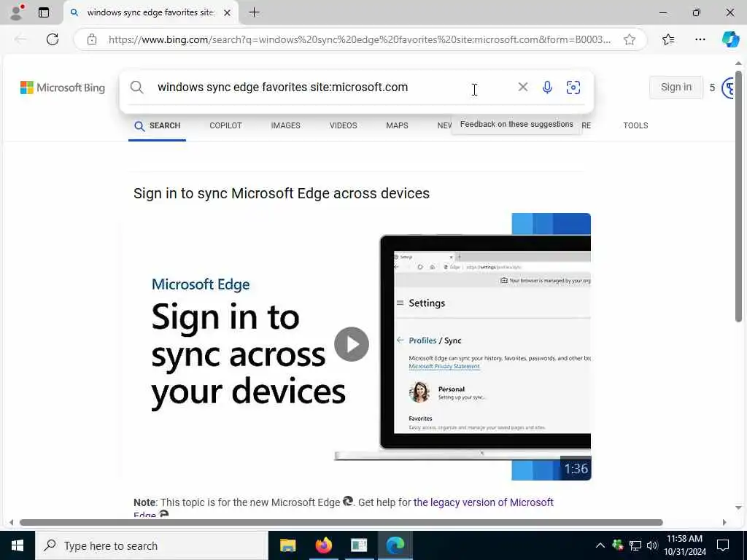This screenshot has height=560, width=747.
Task: Open Firefox from taskbar
Action: pyautogui.click(x=323, y=545)
